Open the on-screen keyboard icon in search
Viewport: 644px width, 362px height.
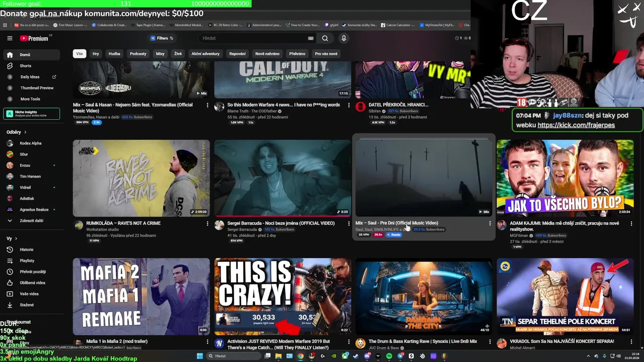[x=310, y=38]
